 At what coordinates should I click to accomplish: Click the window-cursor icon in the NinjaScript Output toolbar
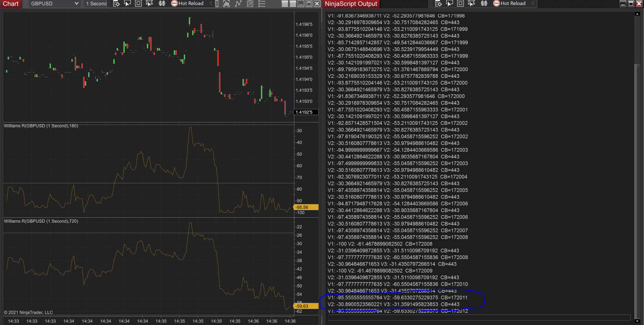(x=471, y=4)
